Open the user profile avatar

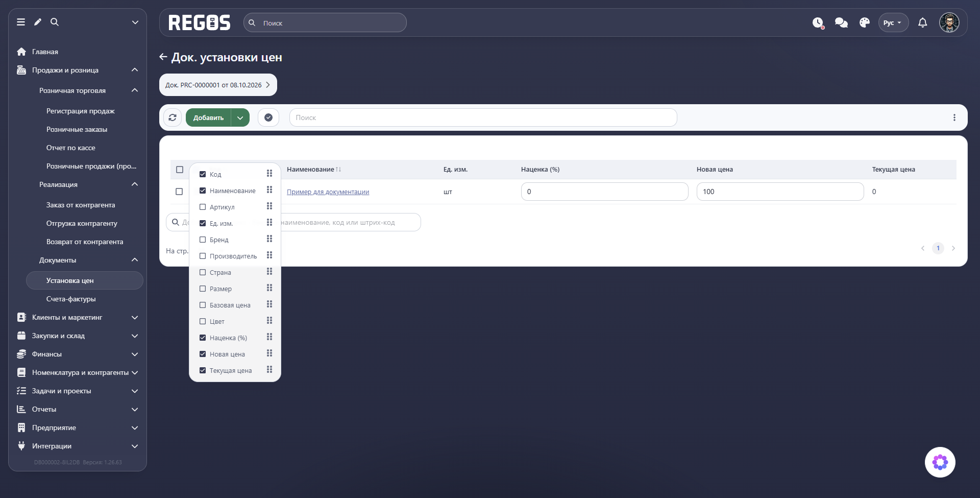[949, 22]
